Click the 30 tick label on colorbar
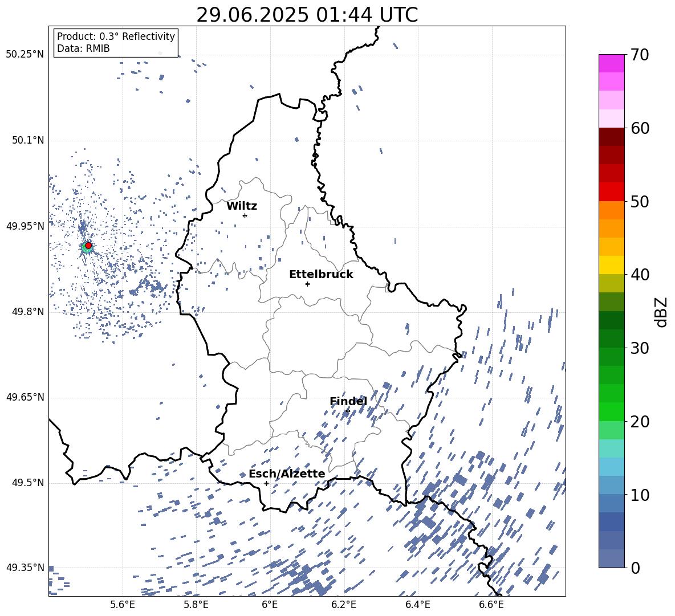This screenshot has height=616, width=675. click(x=640, y=348)
